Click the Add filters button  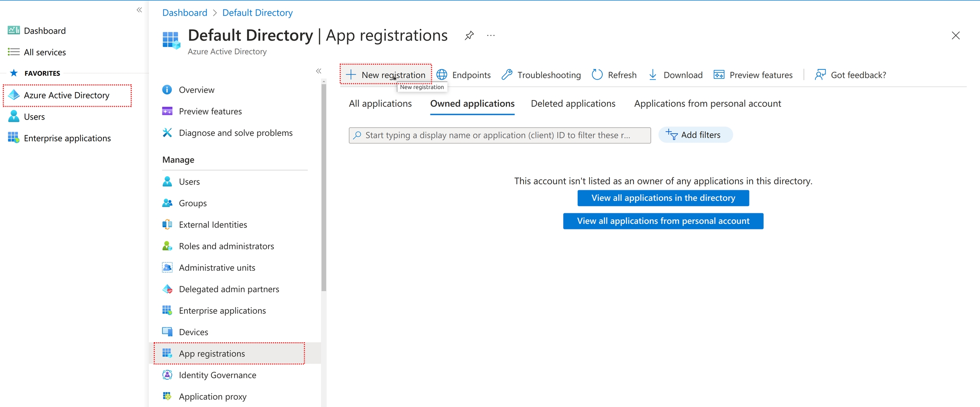[x=695, y=135]
